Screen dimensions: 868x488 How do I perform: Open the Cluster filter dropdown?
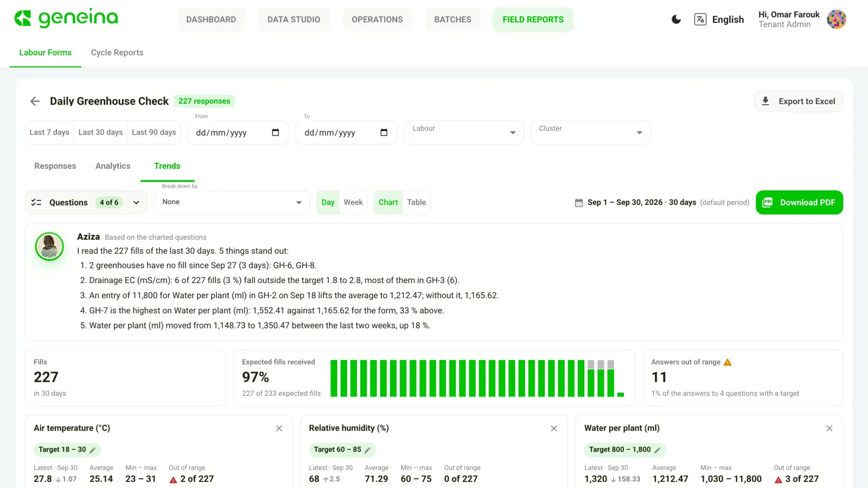(x=590, y=132)
